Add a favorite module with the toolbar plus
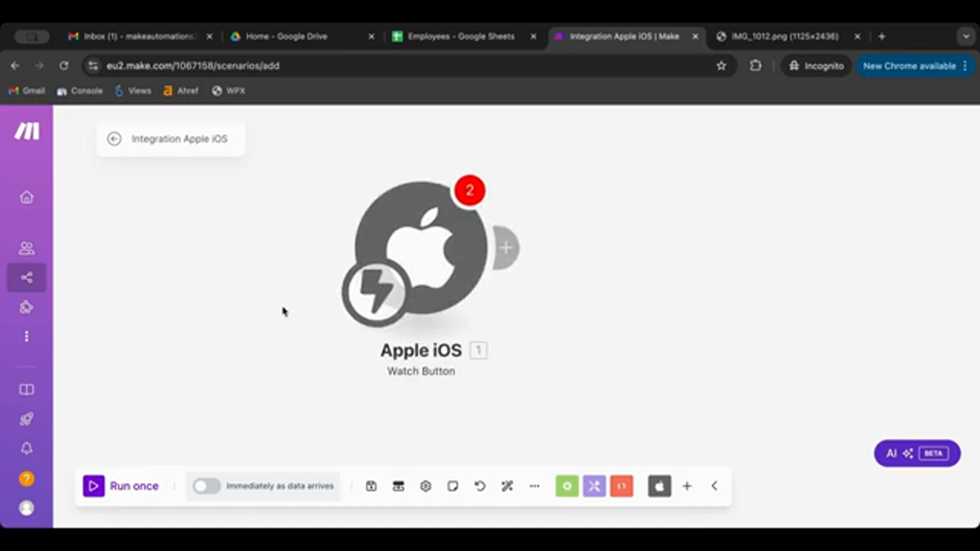The image size is (980, 551). (687, 486)
